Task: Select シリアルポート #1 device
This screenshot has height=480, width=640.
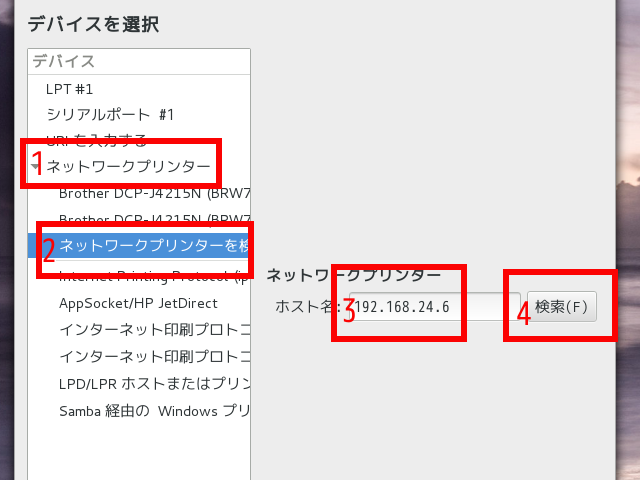Action: coord(110,115)
